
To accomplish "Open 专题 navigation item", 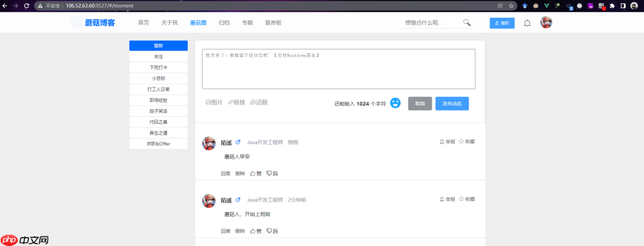I will (247, 23).
